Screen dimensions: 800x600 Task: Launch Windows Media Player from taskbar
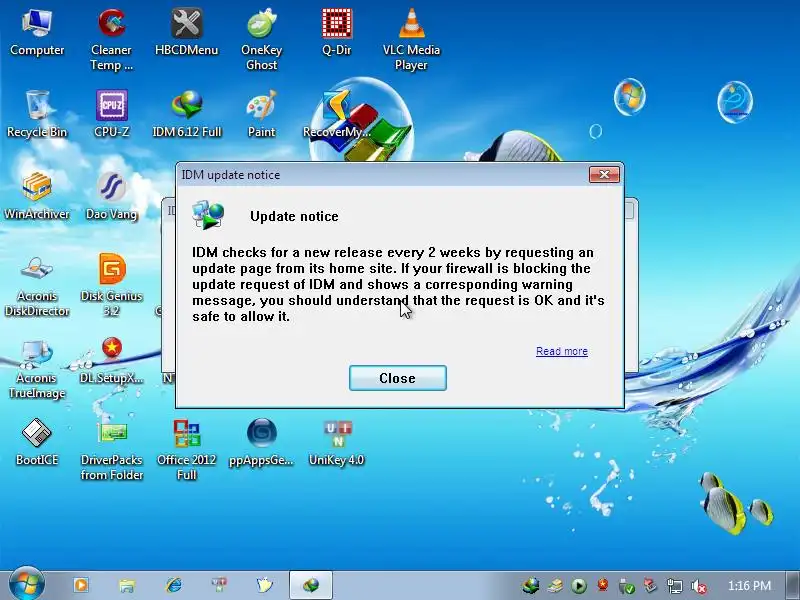click(81, 585)
